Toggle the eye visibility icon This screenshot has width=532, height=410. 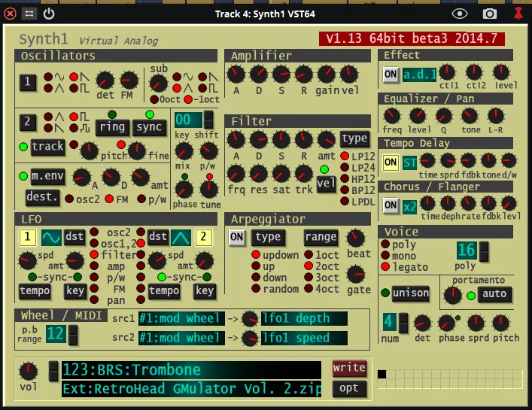(x=460, y=13)
